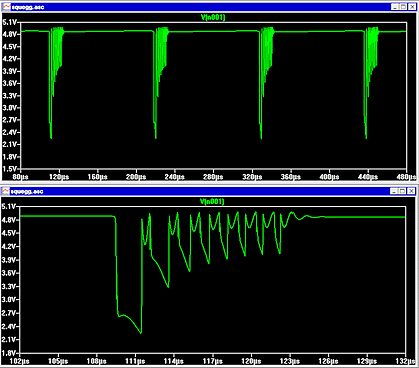Minimize the bottom squegg.asc plot window
The height and width of the screenshot is (368, 419).
coord(394,191)
